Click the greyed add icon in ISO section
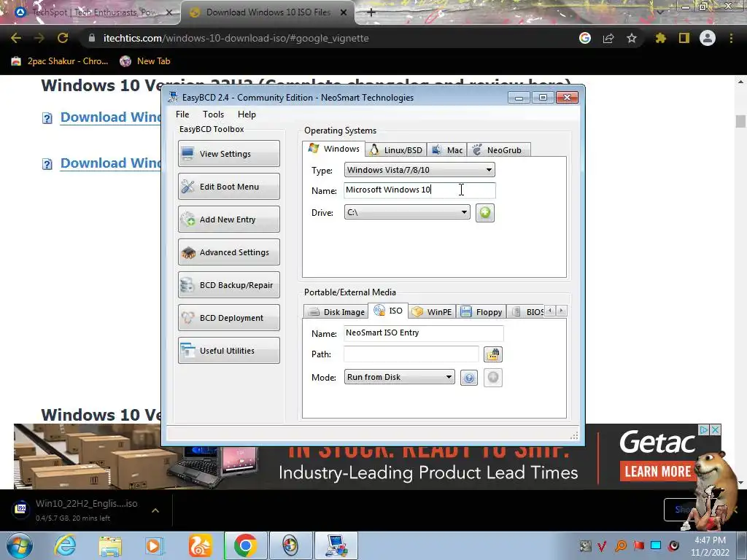Image resolution: width=747 pixels, height=560 pixels. [493, 378]
